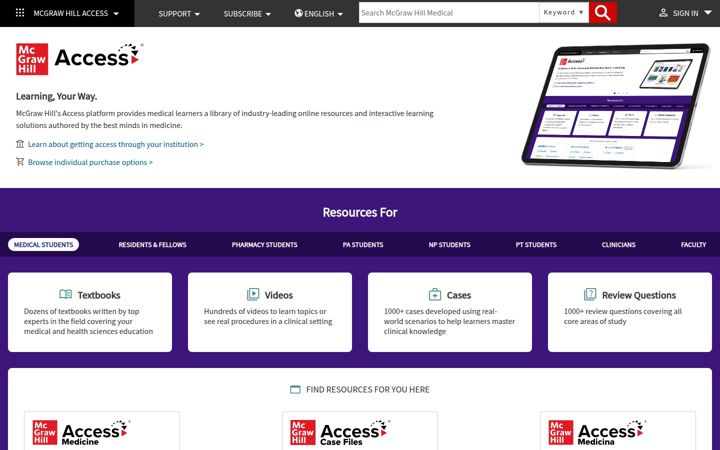Click the McGraw Hill Access logo
Image resolution: width=720 pixels, height=450 pixels.
point(79,59)
